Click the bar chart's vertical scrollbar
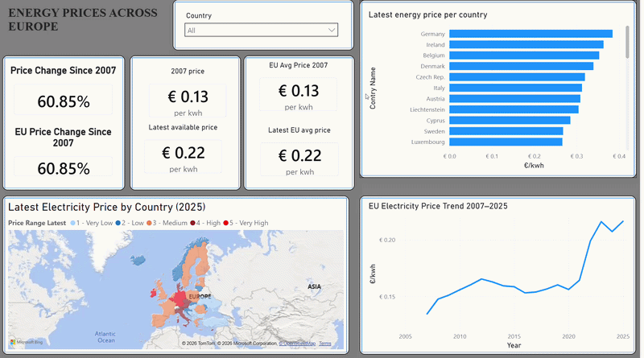 [627, 42]
